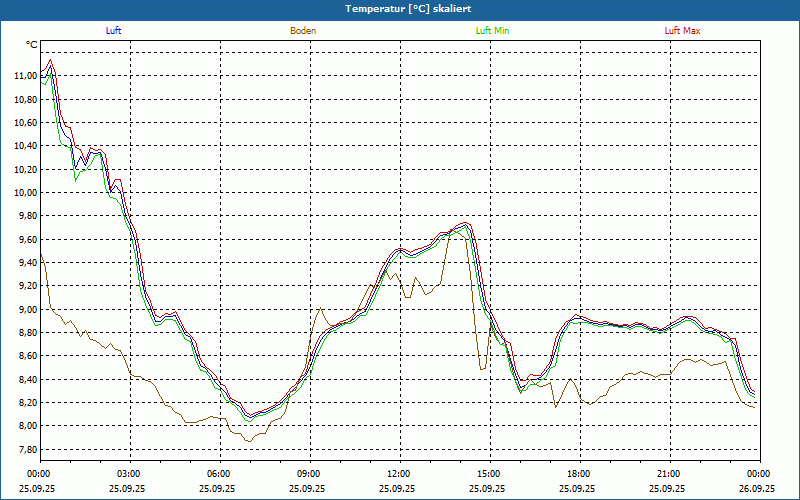
Task: Click the 09:00 label on the time axis
Action: [309, 474]
